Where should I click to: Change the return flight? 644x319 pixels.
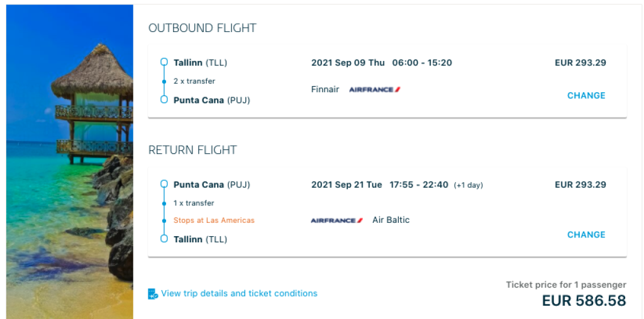pyautogui.click(x=586, y=234)
